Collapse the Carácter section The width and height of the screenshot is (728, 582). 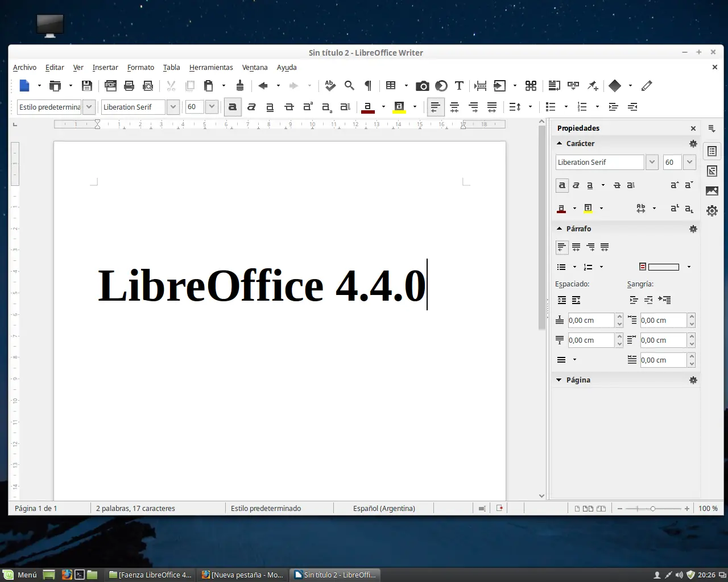(560, 143)
